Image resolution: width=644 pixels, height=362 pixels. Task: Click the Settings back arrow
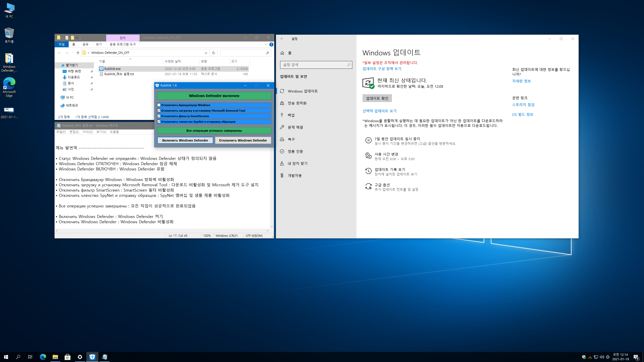(282, 39)
